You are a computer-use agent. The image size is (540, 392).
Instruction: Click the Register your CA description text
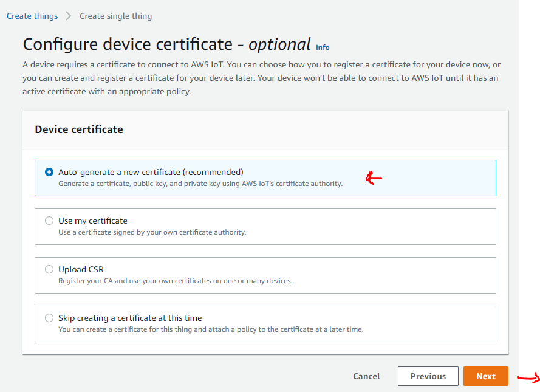coord(175,281)
